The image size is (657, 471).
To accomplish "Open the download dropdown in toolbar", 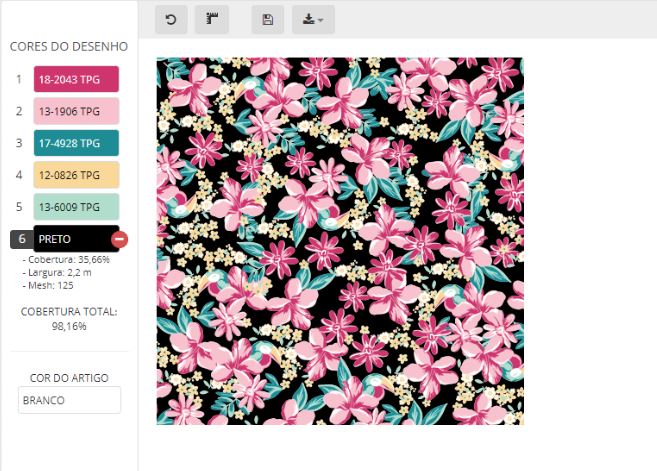I will (x=313, y=19).
